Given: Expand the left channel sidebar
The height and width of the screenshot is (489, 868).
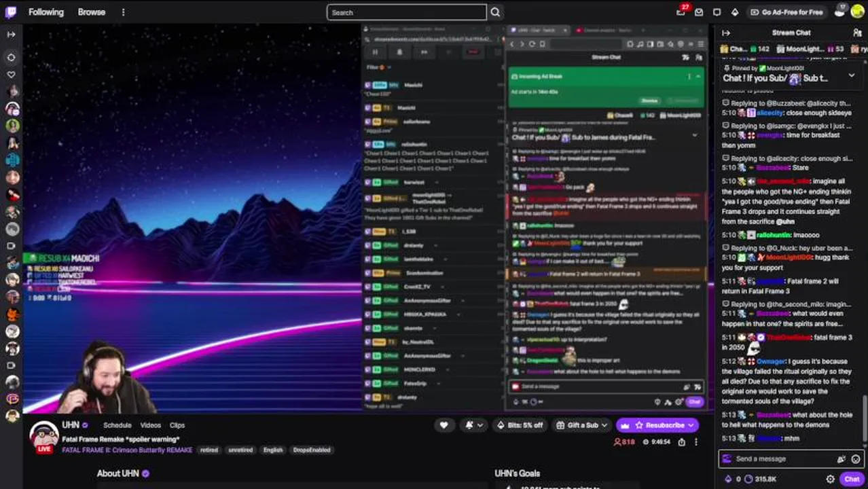Looking at the screenshot, I should 11,34.
